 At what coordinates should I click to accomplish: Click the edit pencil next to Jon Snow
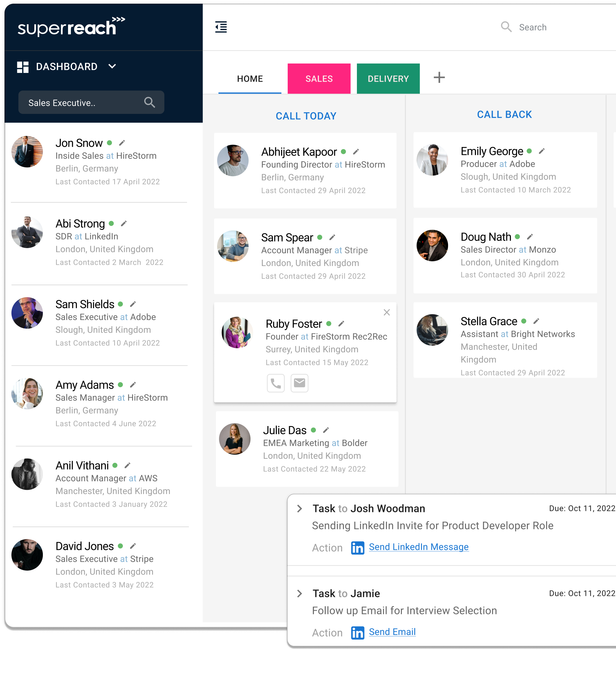122,143
